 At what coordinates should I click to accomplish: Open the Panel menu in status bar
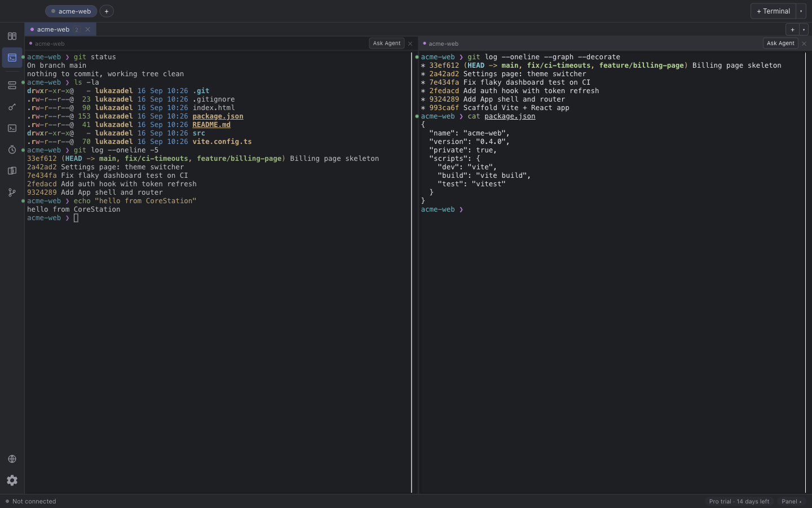(791, 501)
